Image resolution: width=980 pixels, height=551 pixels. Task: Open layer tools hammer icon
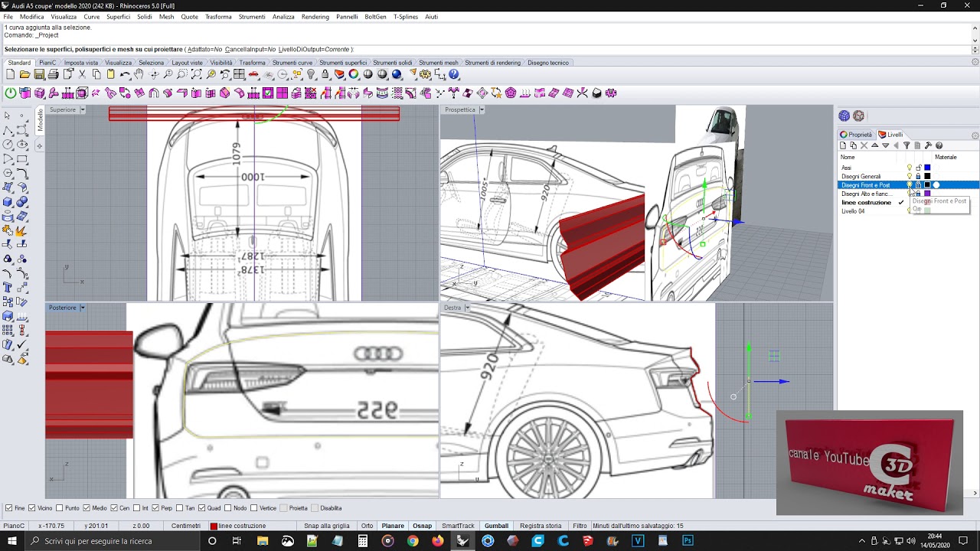coord(928,145)
